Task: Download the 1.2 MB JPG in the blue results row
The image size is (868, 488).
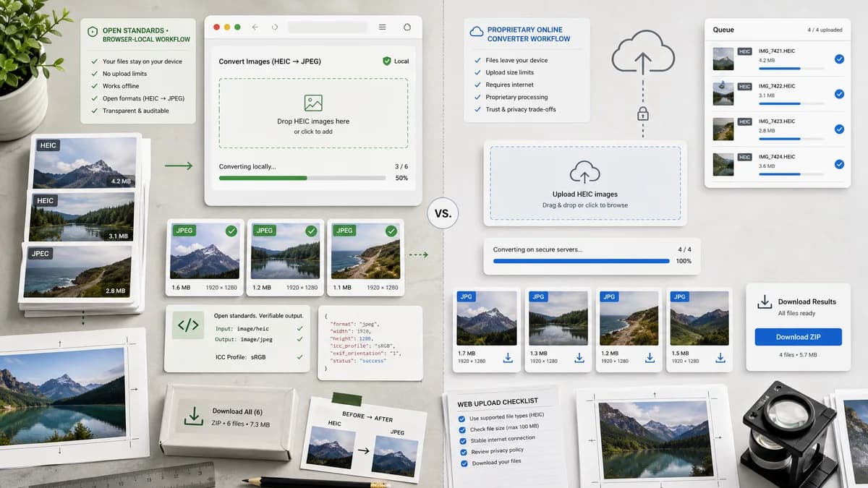Action: [x=650, y=357]
